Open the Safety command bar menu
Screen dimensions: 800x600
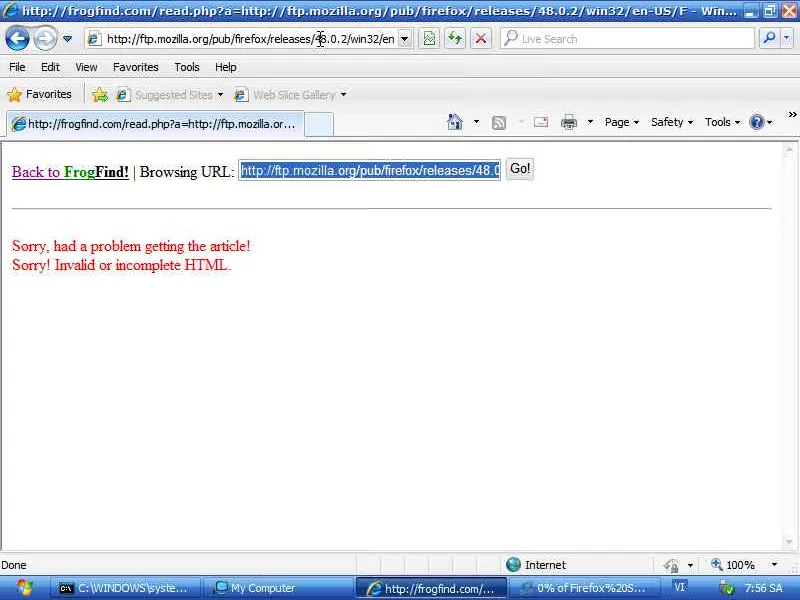point(671,122)
